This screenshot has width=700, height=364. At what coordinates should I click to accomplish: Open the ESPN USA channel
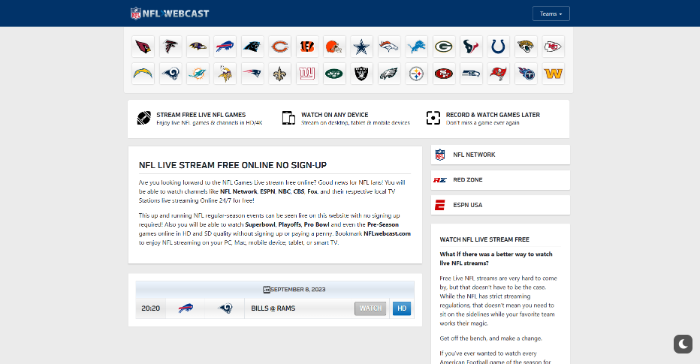pos(500,205)
